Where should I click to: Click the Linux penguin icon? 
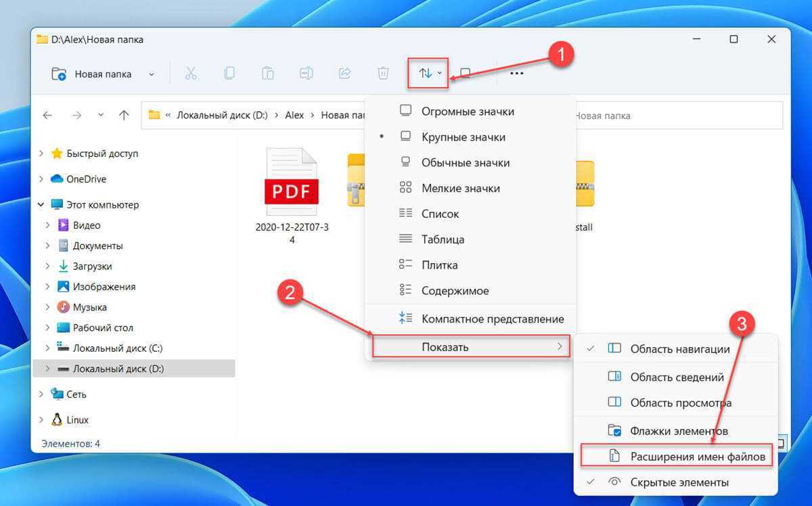(57, 419)
